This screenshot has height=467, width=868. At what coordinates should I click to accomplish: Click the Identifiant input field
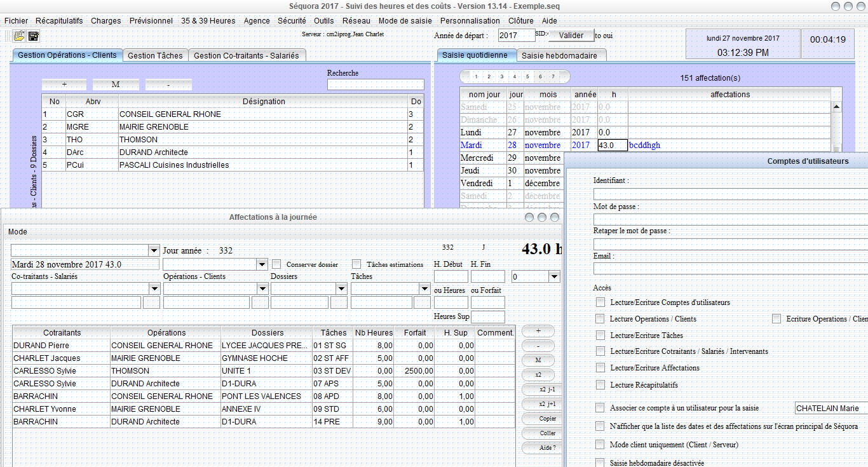(731, 194)
